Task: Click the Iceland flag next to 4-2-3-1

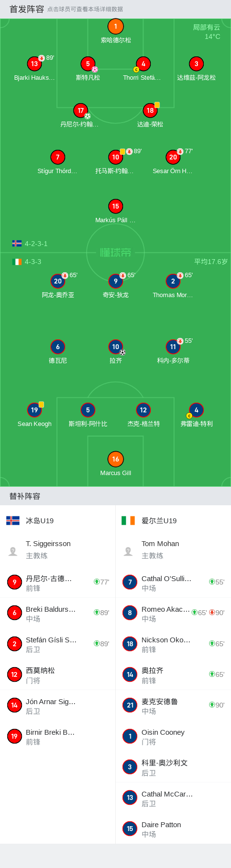Action: click(17, 244)
